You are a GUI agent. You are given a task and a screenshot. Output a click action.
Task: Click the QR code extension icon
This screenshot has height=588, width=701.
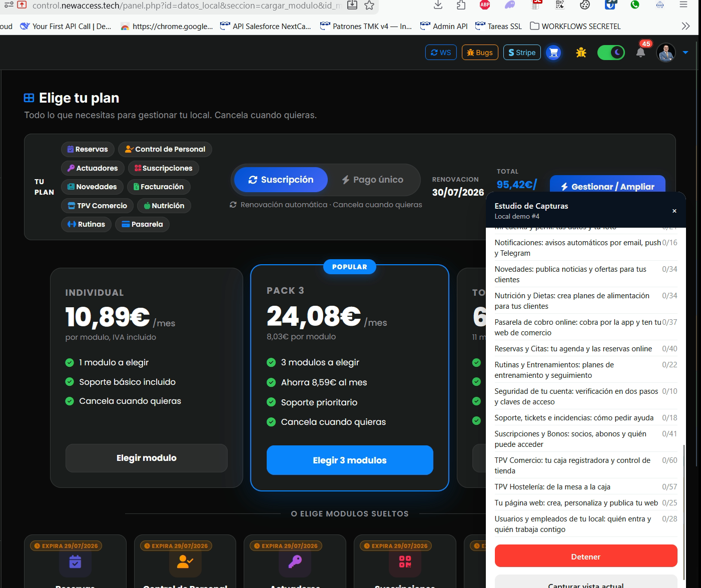560,5
